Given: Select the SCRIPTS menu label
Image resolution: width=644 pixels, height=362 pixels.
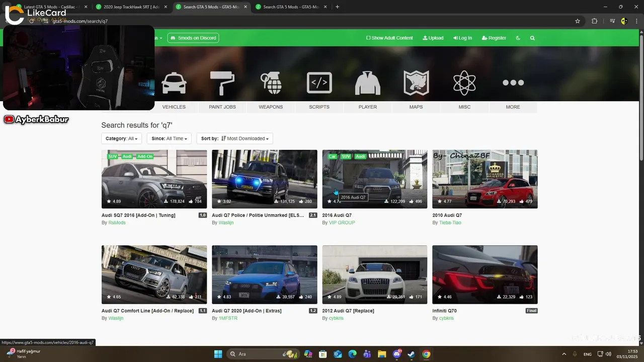Looking at the screenshot, I should [x=319, y=107].
